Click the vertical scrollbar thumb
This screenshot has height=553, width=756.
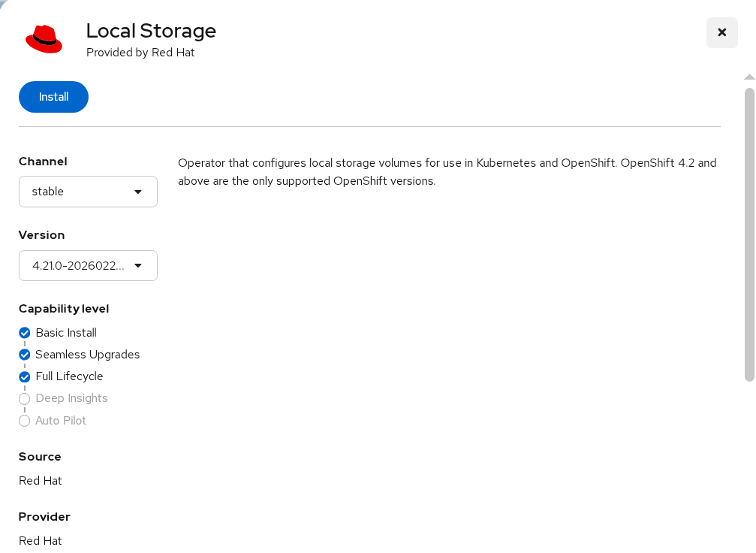pyautogui.click(x=748, y=233)
